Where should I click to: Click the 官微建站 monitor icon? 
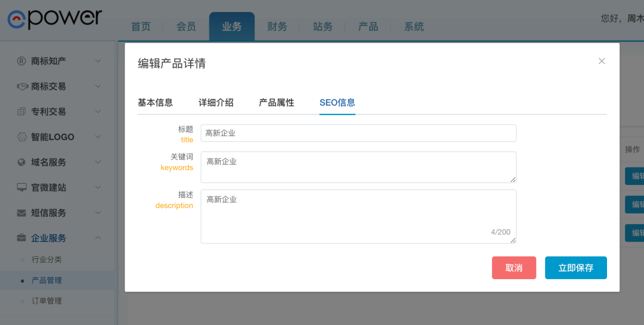[x=22, y=188]
